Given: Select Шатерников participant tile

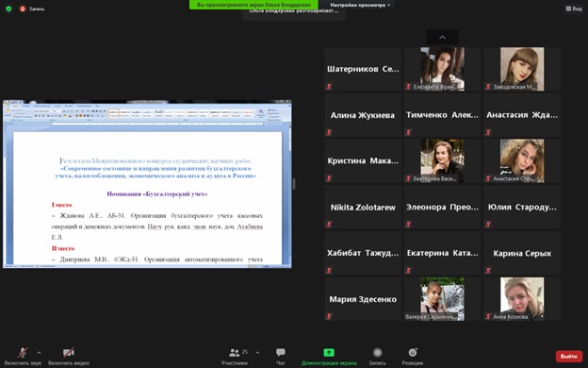Looking at the screenshot, I should 363,69.
